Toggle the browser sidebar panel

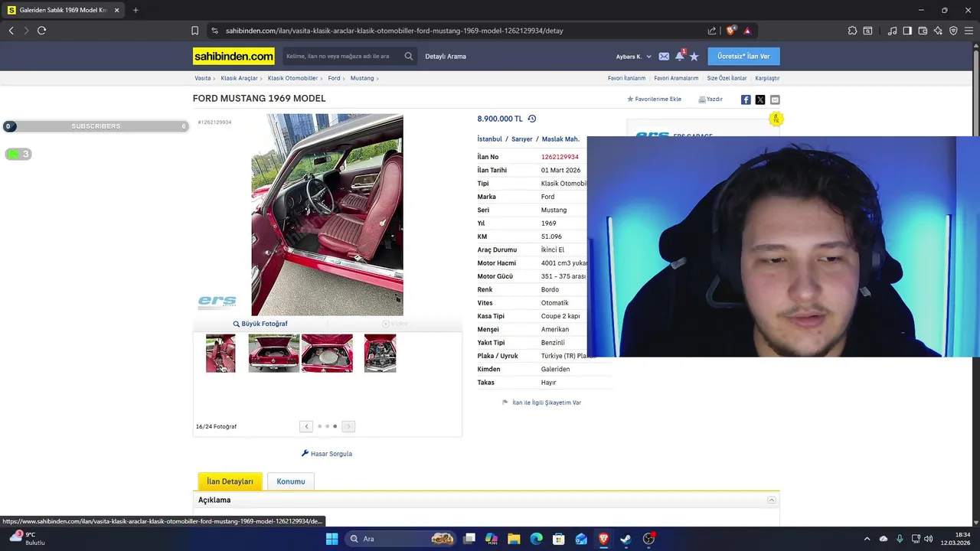pos(907,31)
